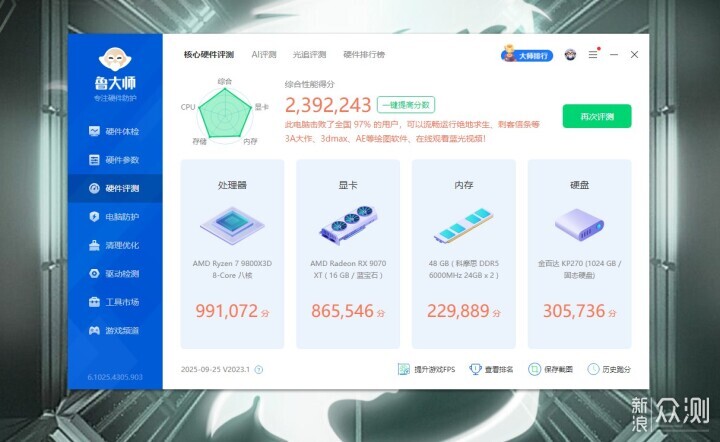Switch to 硬件排行榜 tab
Screen dimensions: 720x442
point(364,55)
